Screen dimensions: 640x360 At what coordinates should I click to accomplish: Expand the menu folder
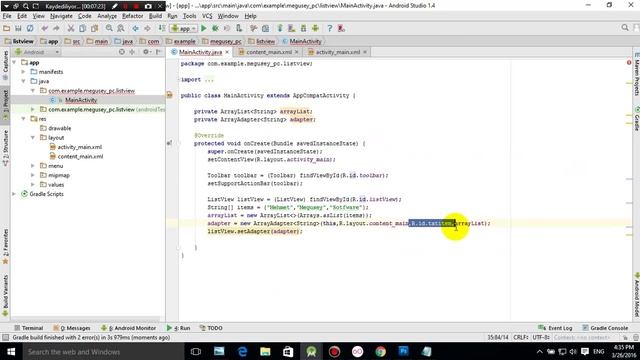point(33,166)
